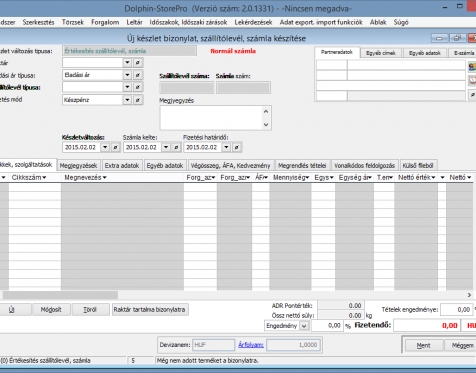Switch to the Partneradatok tab
Viewport: 476px width, 373px height.
tap(337, 52)
